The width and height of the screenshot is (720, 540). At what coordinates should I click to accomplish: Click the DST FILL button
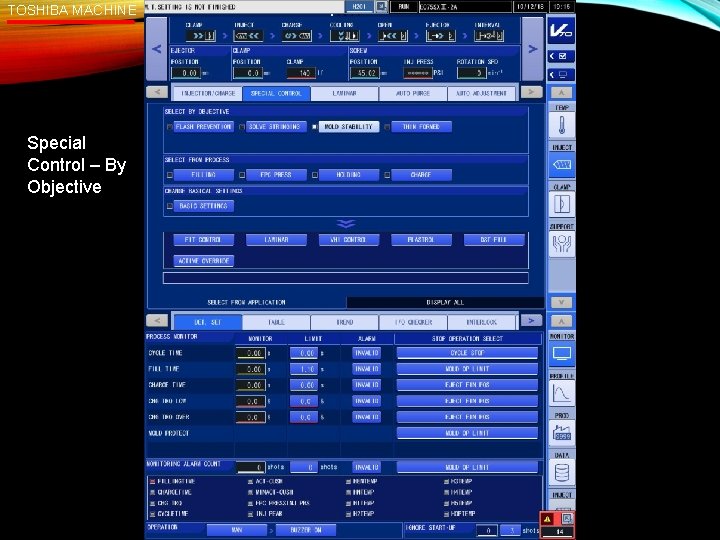click(x=494, y=240)
